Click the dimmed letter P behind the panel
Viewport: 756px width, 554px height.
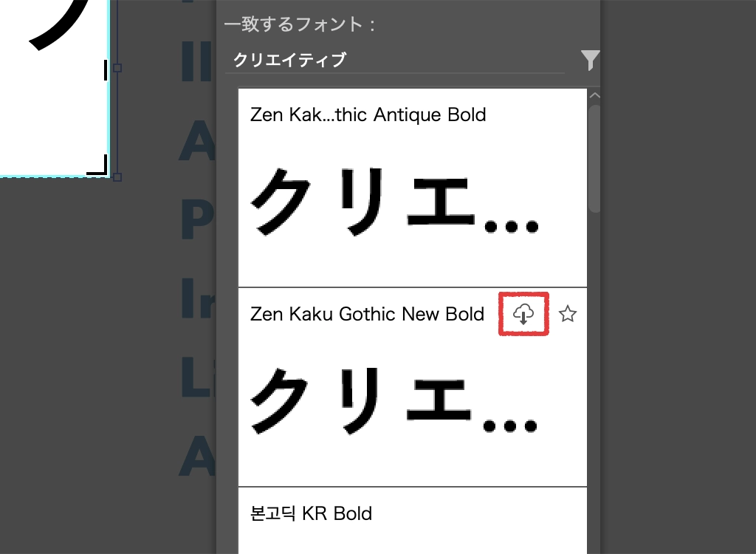coord(196,220)
